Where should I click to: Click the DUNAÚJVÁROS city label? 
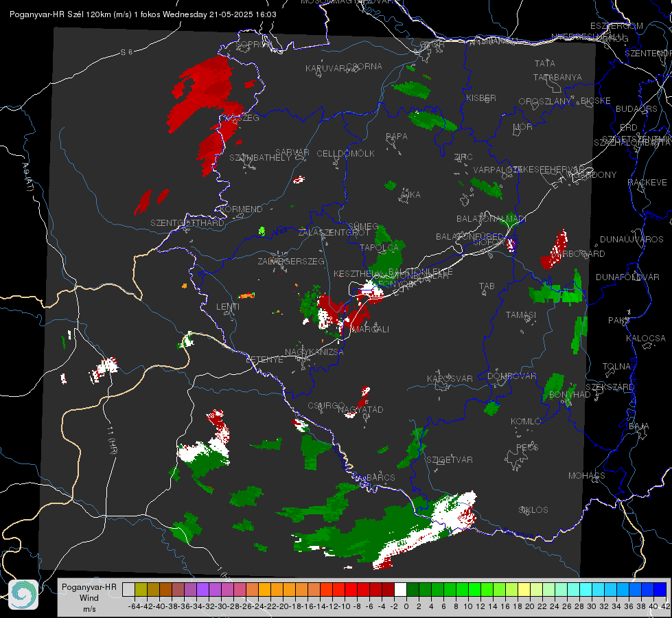(x=632, y=240)
